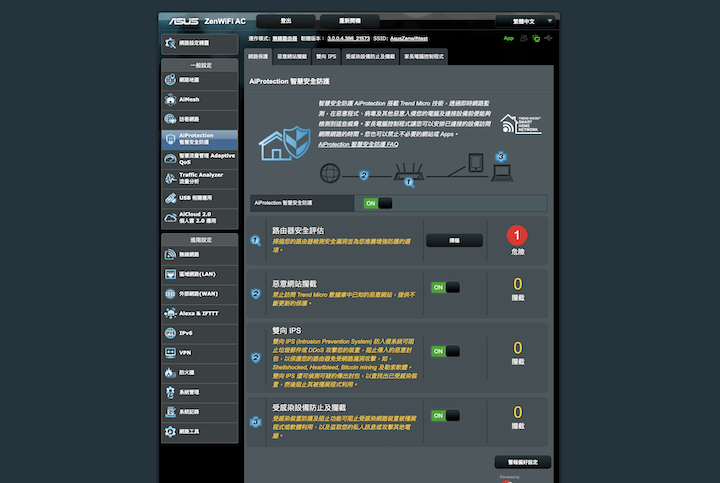The height and width of the screenshot is (483, 720).
Task: Open 區域網路(LAN) sidebar item
Action: (x=199, y=274)
